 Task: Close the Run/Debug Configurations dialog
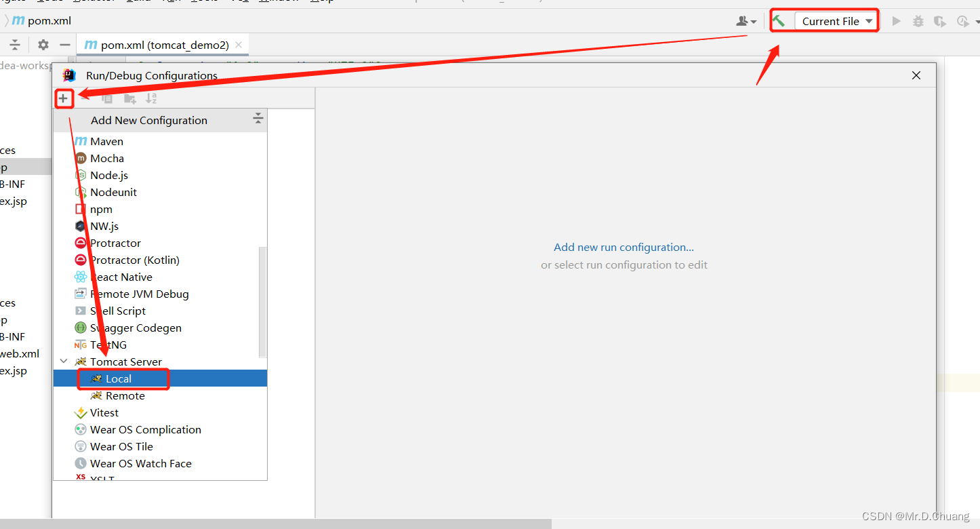pos(916,75)
